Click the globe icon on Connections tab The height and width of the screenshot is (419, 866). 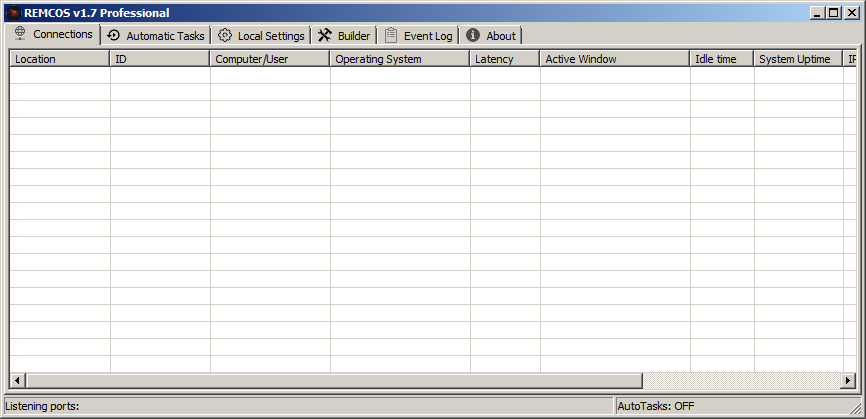pyautogui.click(x=19, y=34)
